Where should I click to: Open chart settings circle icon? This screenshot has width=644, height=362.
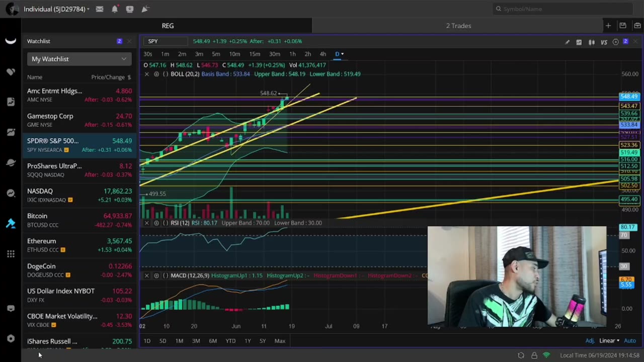615,42
